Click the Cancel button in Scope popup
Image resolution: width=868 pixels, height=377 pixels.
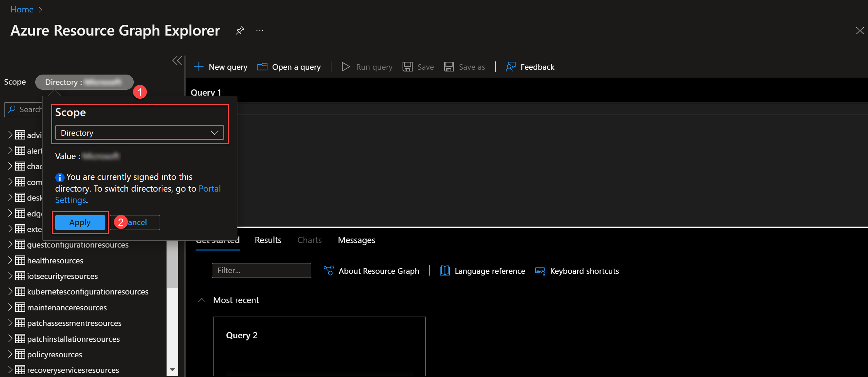tap(135, 222)
